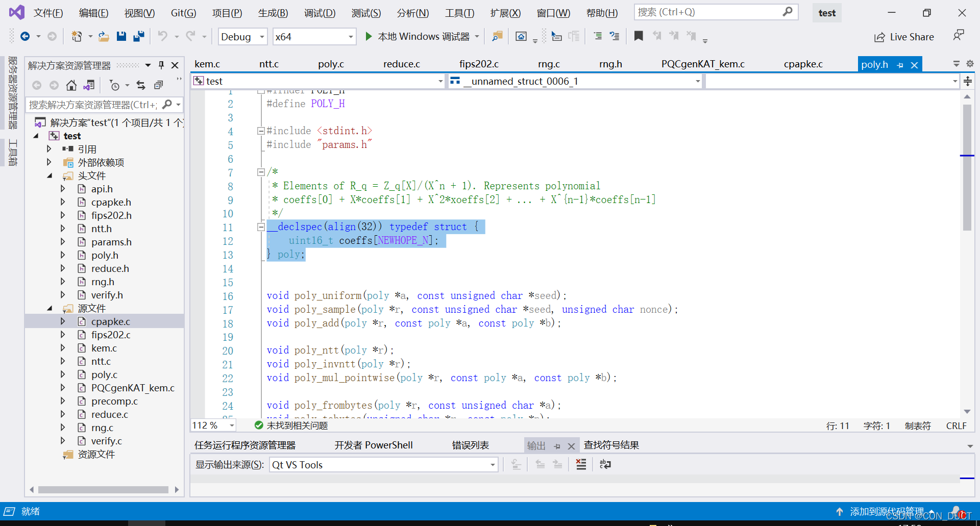This screenshot has height=526, width=980.
Task: Collapse the comment block at line 7
Action: (261, 172)
